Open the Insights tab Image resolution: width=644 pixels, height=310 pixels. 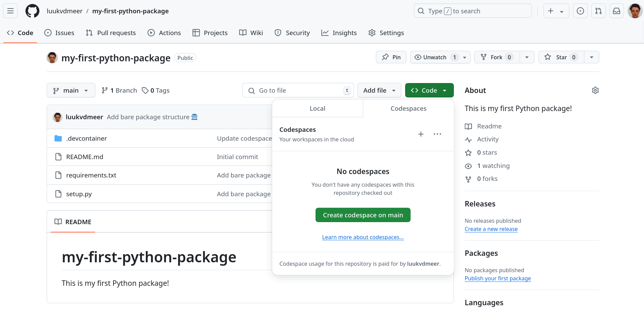point(339,33)
